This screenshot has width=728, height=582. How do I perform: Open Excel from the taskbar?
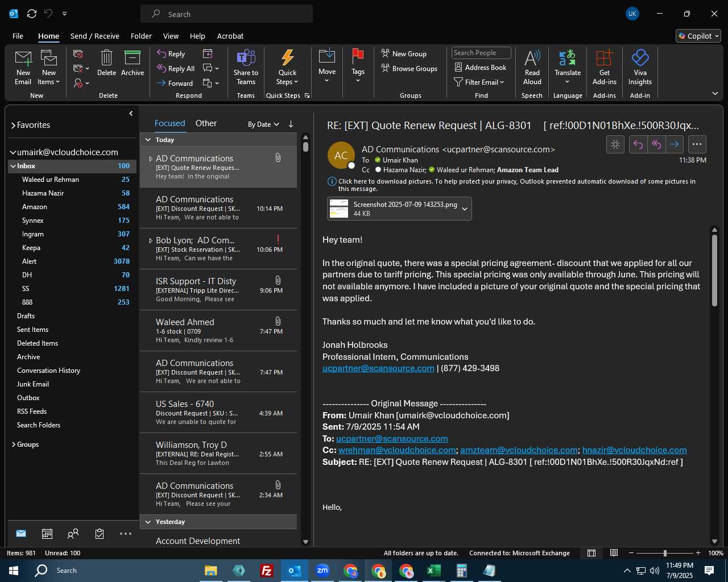point(434,571)
